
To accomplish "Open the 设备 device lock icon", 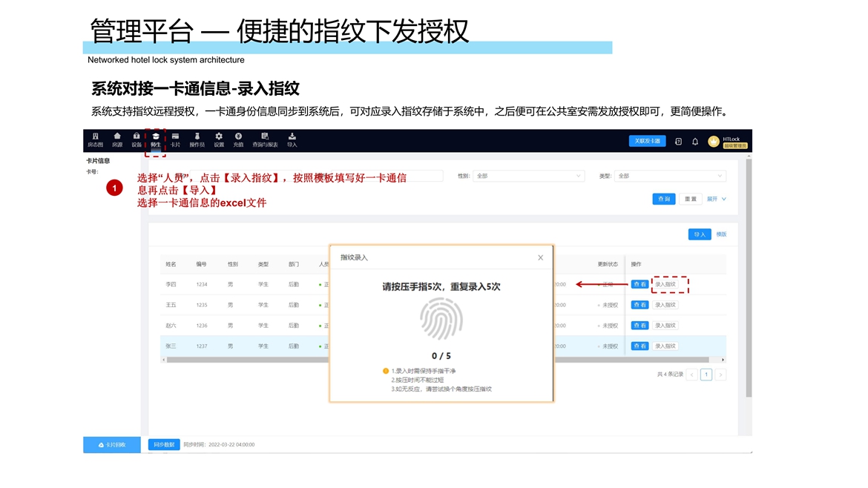I will pos(137,136).
